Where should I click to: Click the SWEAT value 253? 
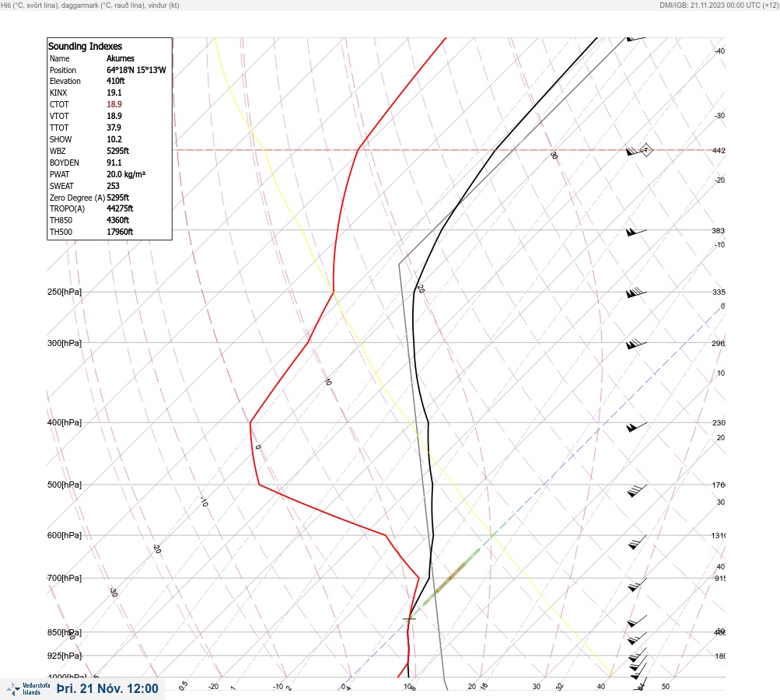pyautogui.click(x=113, y=186)
